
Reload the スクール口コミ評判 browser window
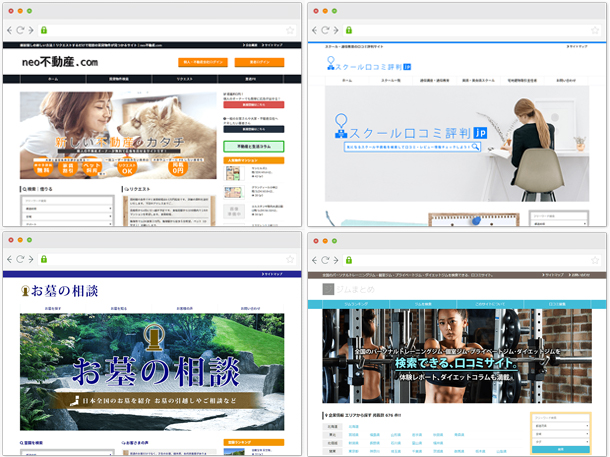pyautogui.click(x=325, y=30)
